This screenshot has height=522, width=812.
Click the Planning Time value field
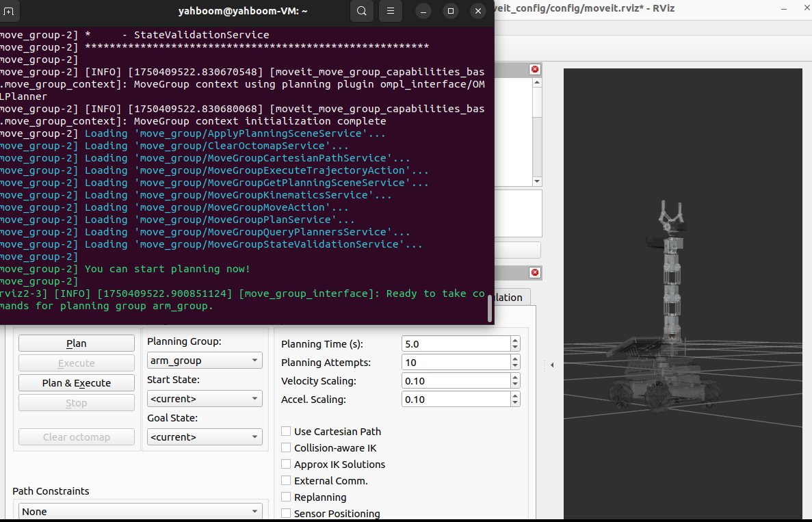click(x=456, y=344)
